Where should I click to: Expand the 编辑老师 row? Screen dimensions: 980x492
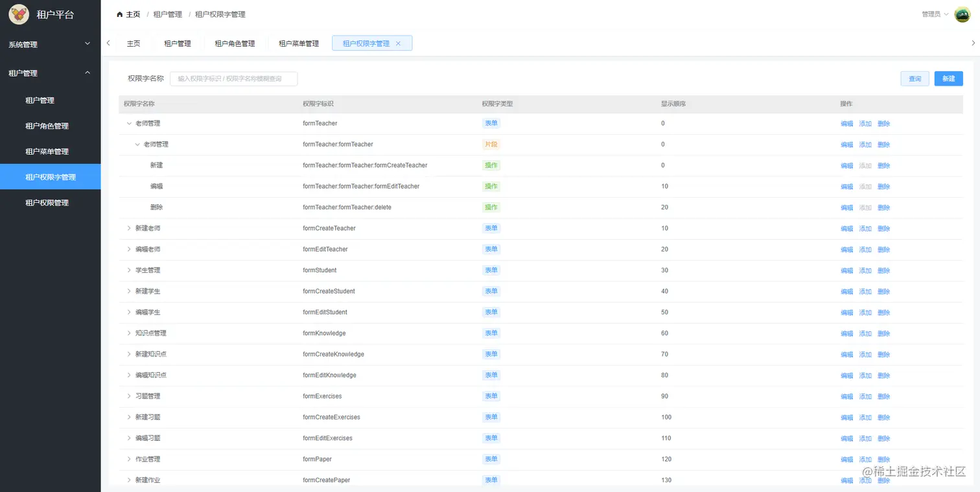click(x=129, y=250)
